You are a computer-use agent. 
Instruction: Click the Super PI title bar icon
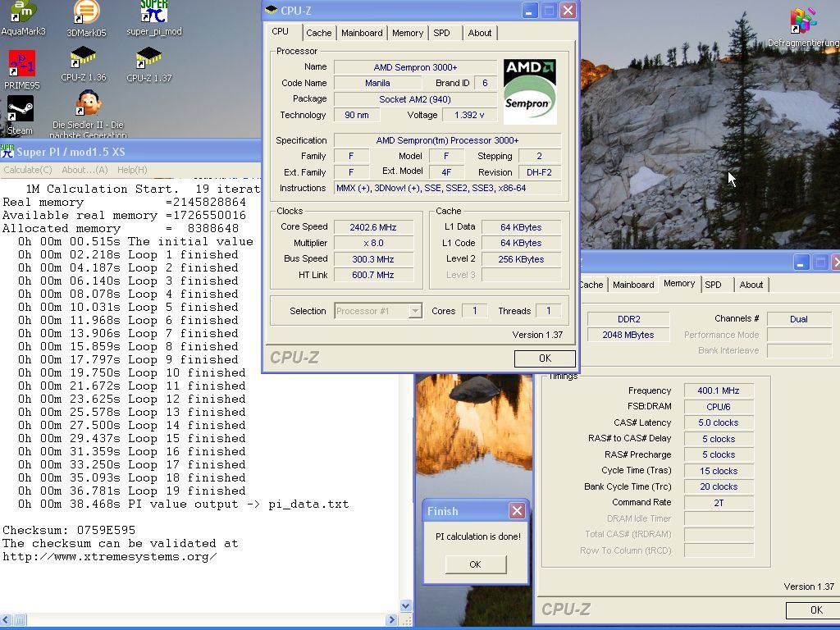7,152
